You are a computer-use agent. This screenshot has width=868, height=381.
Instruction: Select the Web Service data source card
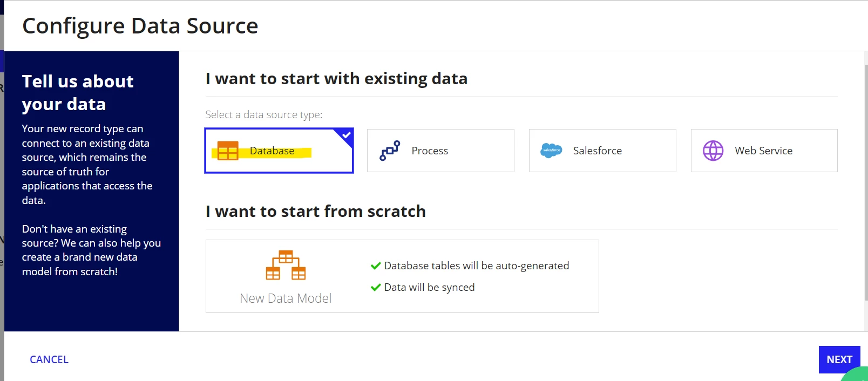[x=764, y=151]
